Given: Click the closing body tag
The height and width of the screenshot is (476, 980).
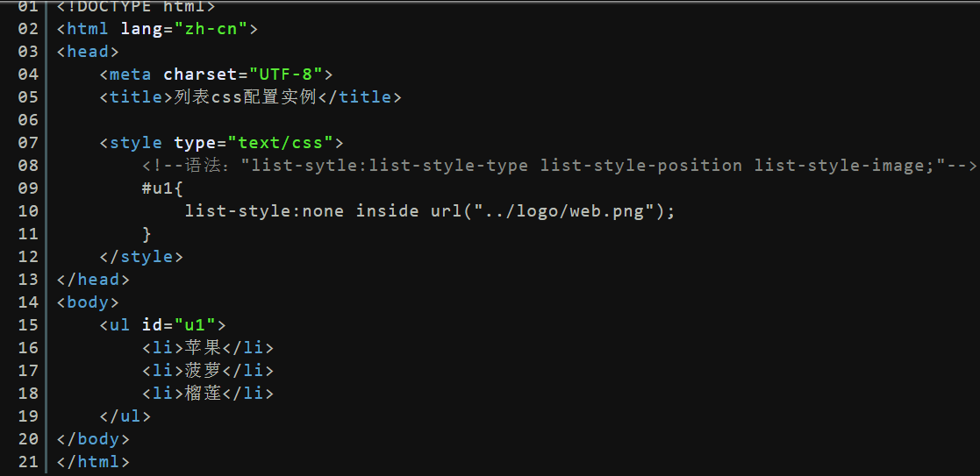Looking at the screenshot, I should (93, 438).
